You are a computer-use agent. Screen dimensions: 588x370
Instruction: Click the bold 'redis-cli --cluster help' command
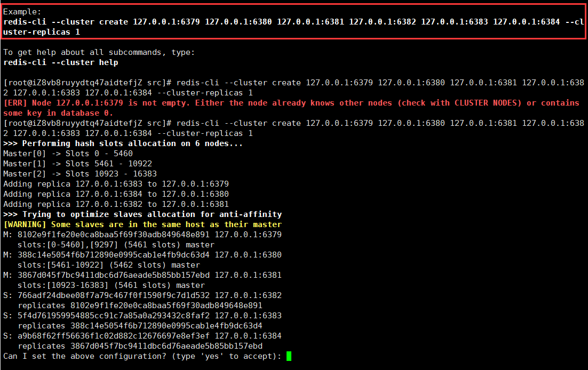point(61,62)
